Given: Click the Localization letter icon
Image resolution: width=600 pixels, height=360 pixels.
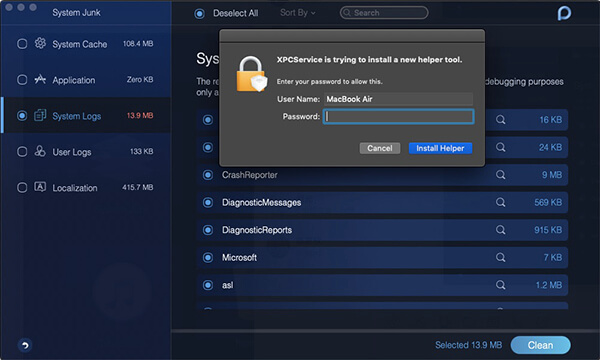Looking at the screenshot, I should tap(40, 187).
